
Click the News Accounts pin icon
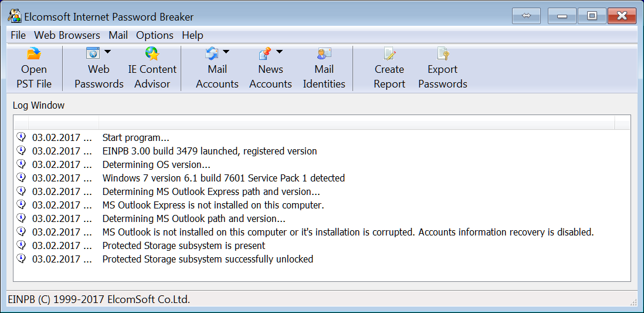[265, 54]
